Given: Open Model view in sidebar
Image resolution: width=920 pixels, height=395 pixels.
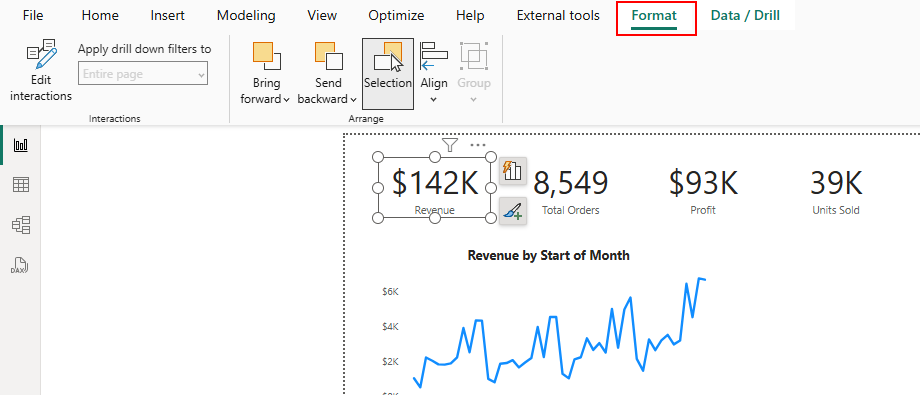Looking at the screenshot, I should click(21, 225).
